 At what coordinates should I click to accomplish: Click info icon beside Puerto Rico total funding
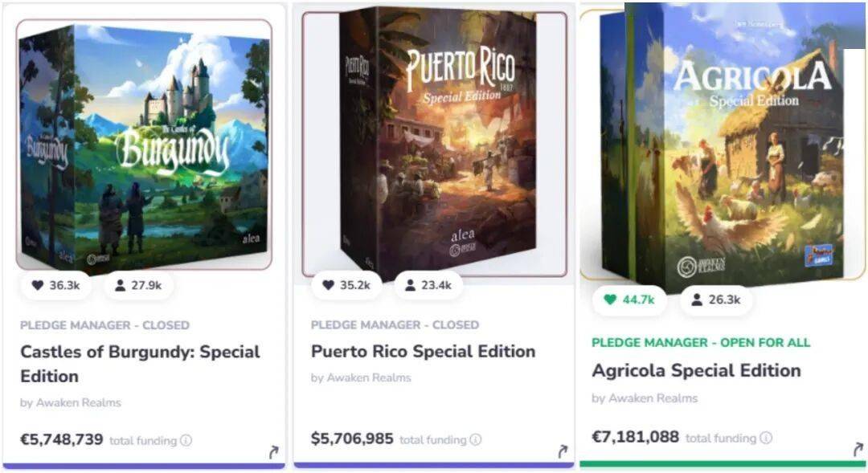pos(476,439)
